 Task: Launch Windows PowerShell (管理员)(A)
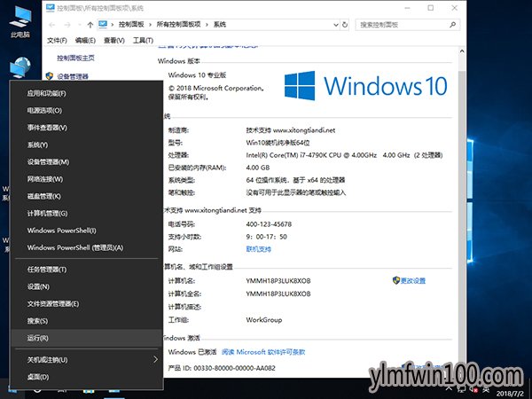75,247
